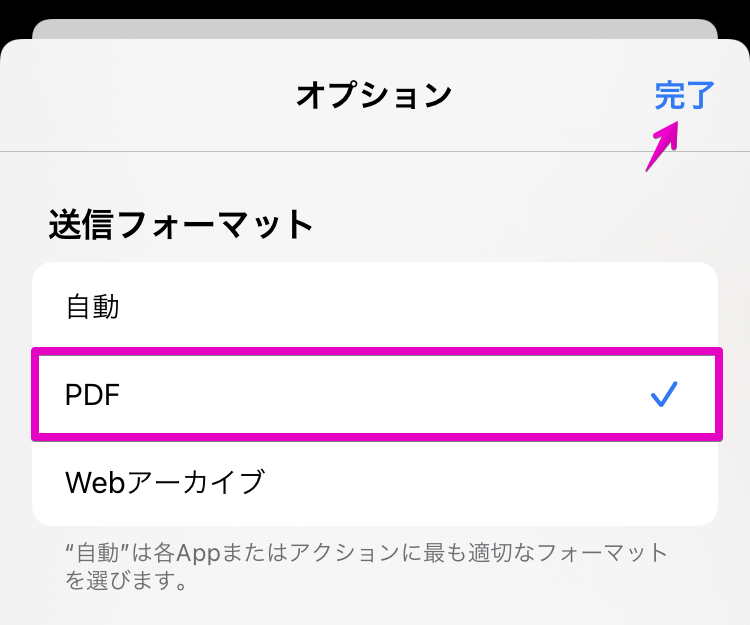The height and width of the screenshot is (625, 750).
Task: Tap the blue 完了 done button
Action: 684,96
